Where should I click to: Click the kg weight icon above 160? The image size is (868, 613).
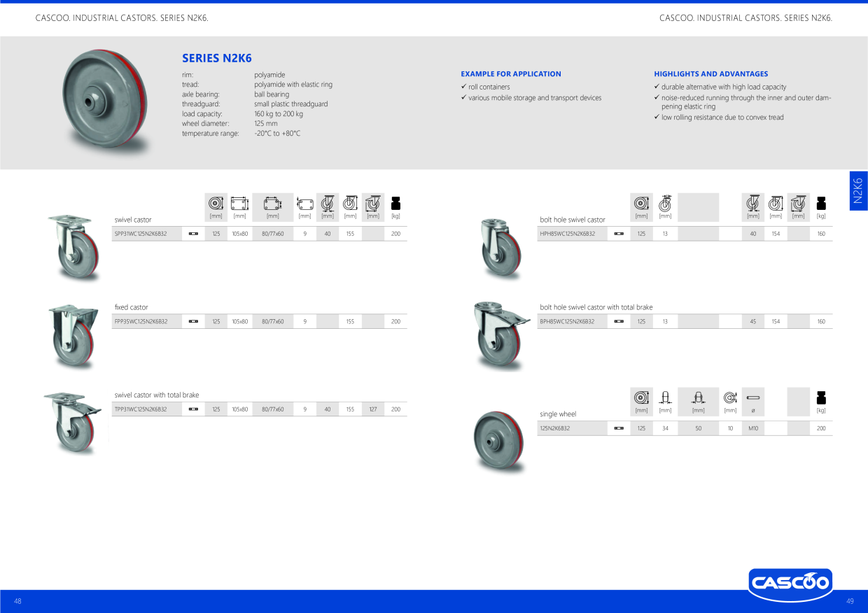point(821,203)
